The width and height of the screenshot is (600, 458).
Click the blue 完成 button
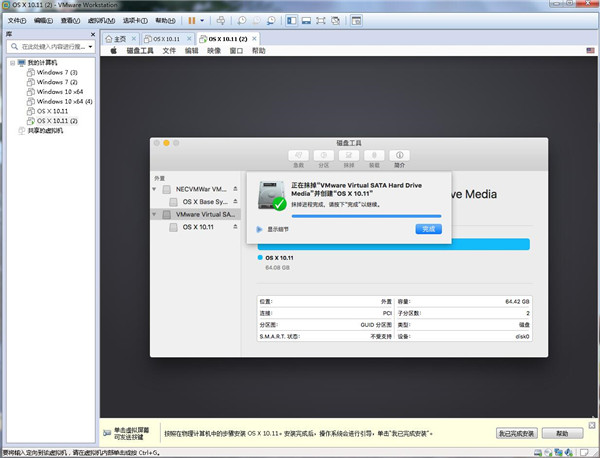pyautogui.click(x=429, y=229)
